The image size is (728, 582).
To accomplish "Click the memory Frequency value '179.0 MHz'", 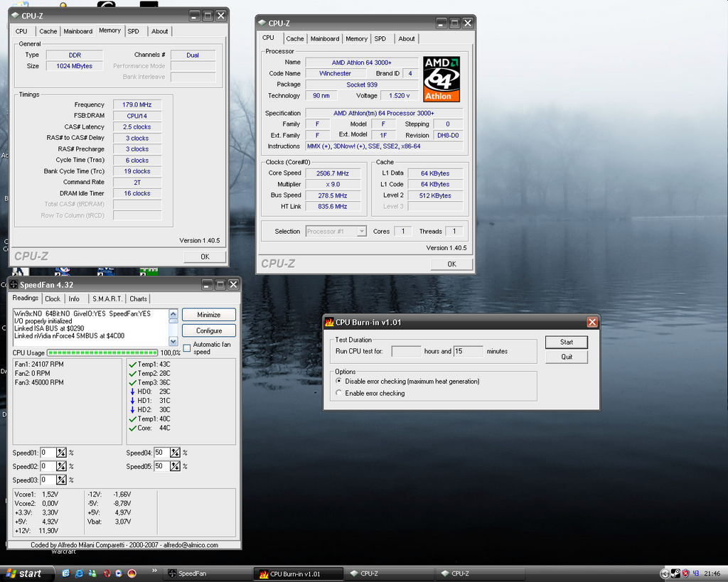I will [x=137, y=105].
